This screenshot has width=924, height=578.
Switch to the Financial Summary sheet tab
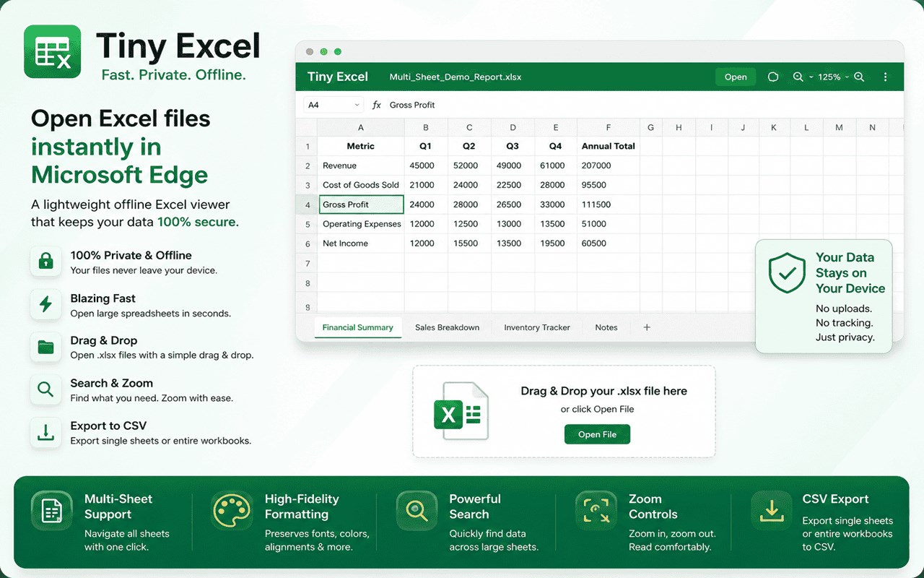pos(358,327)
